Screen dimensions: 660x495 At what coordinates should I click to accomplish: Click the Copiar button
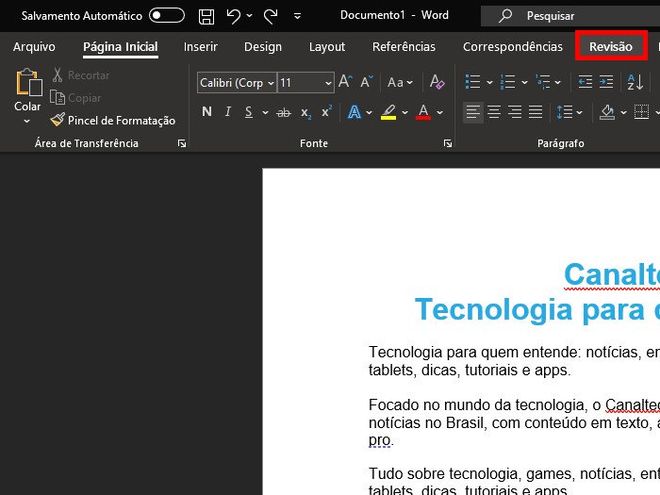click(x=76, y=98)
